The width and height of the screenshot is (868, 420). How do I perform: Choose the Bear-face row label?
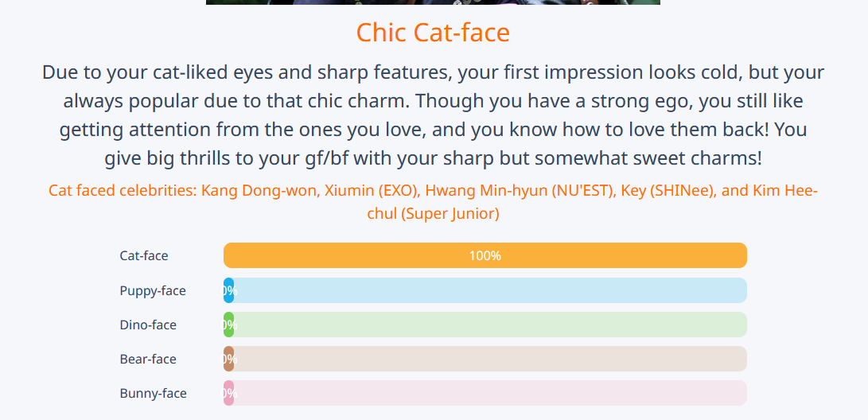[x=148, y=359]
